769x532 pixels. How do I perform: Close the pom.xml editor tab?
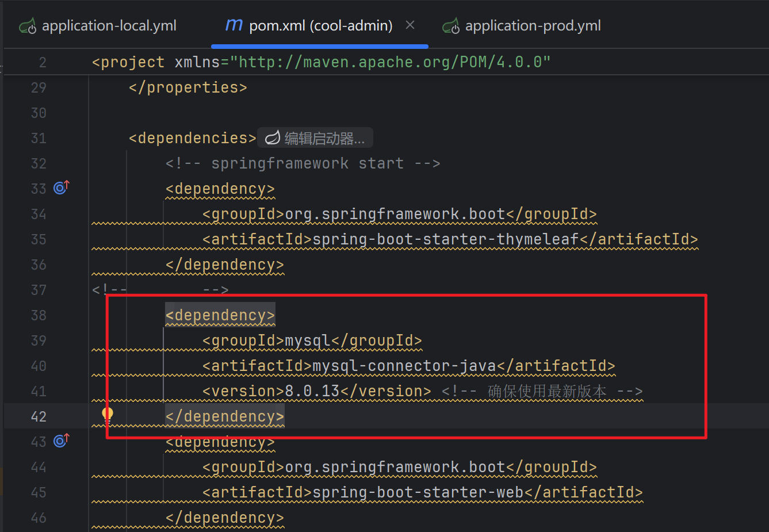(x=410, y=25)
